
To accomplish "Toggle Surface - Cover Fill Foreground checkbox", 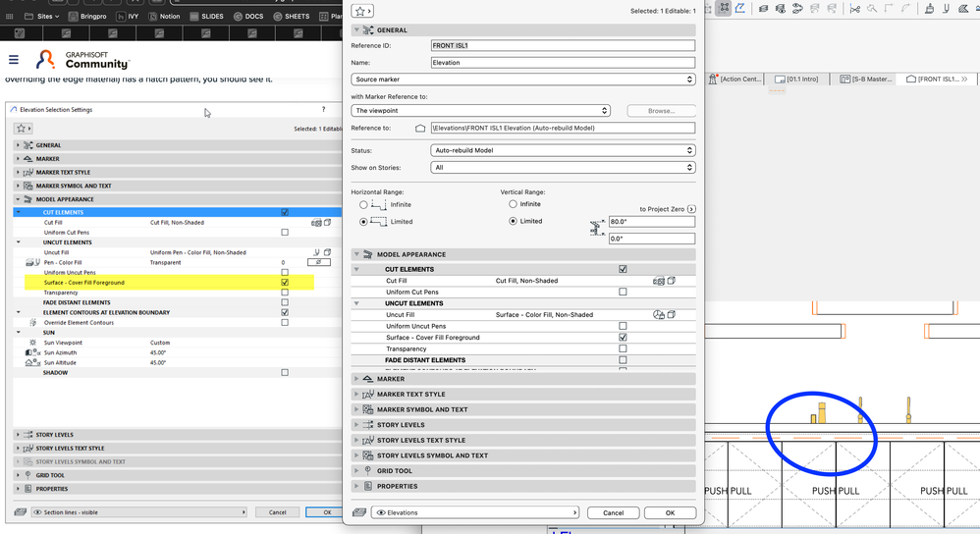I will (623, 338).
